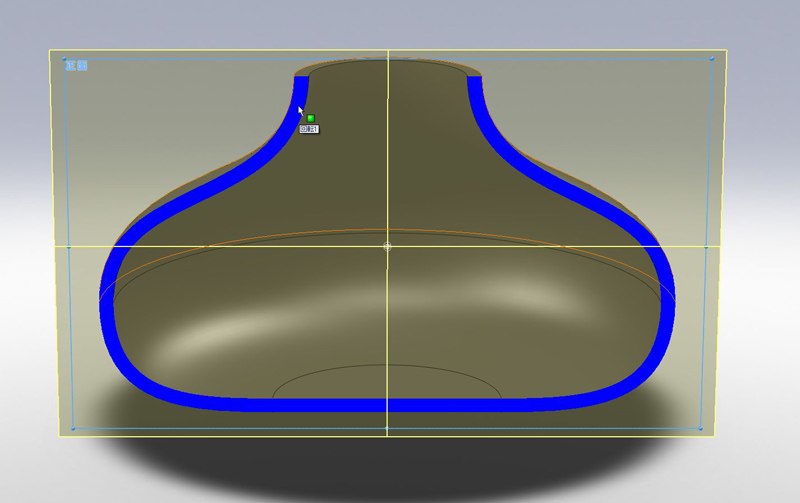Pick the right-middle blue plane edge handle

click(706, 246)
